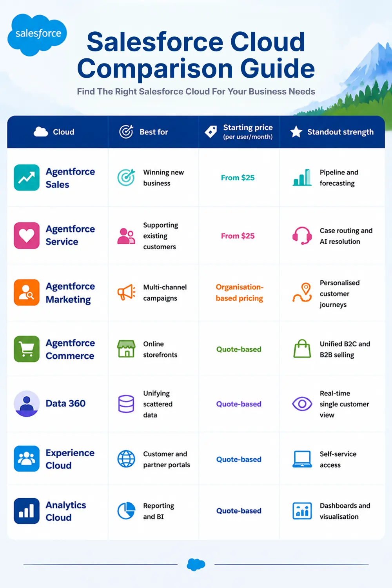This screenshot has width=392, height=588.
Task: Click the 'Case routing and AI resolution' text
Action: [346, 236]
